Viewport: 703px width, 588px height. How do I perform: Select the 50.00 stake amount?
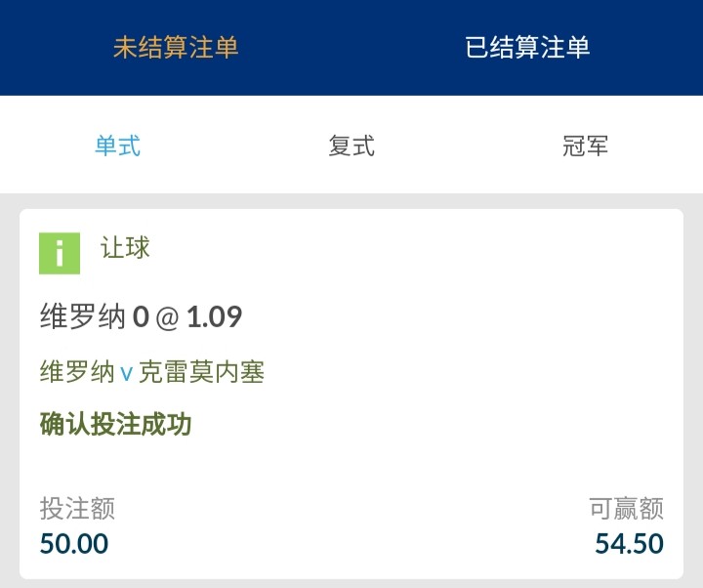point(74,543)
